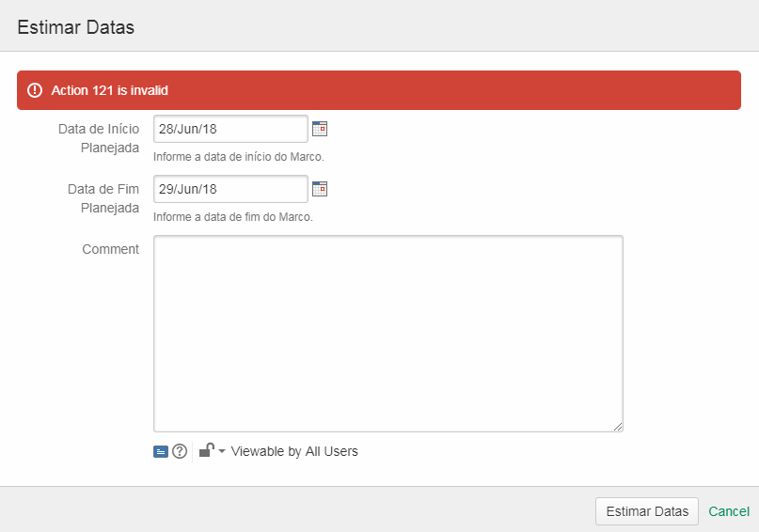
Task: Switch comment editor to visual mode icon
Action: (x=161, y=452)
